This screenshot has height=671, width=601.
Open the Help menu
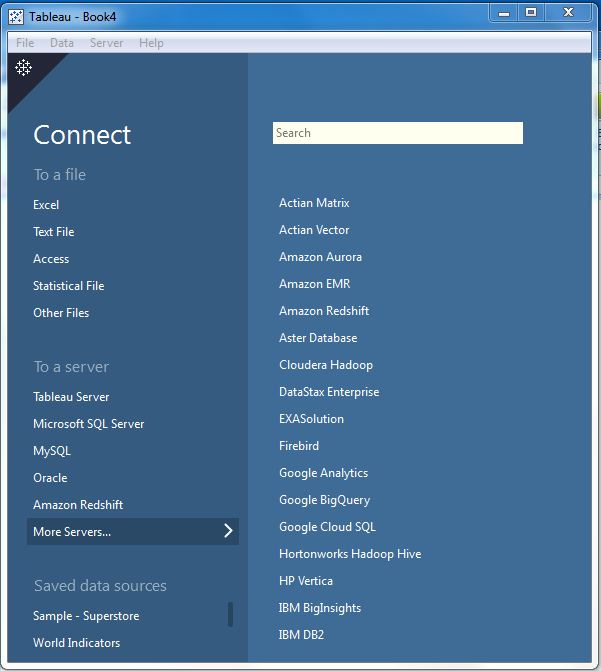click(x=151, y=43)
